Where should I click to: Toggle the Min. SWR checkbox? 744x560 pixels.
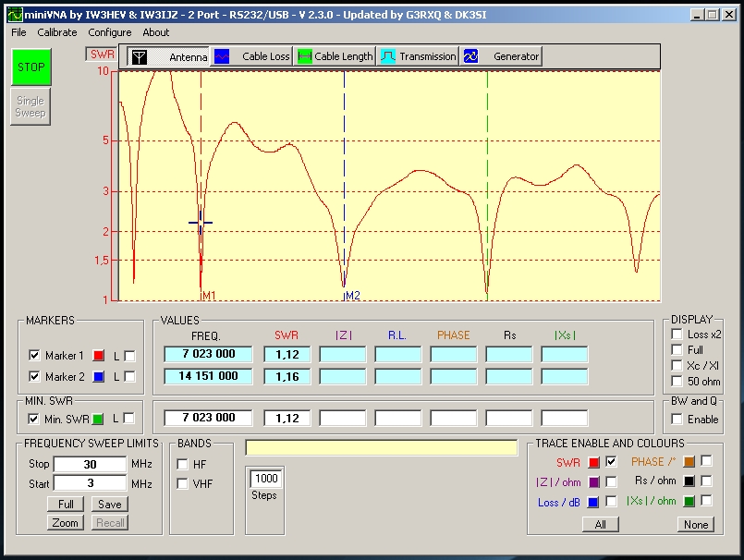point(33,419)
